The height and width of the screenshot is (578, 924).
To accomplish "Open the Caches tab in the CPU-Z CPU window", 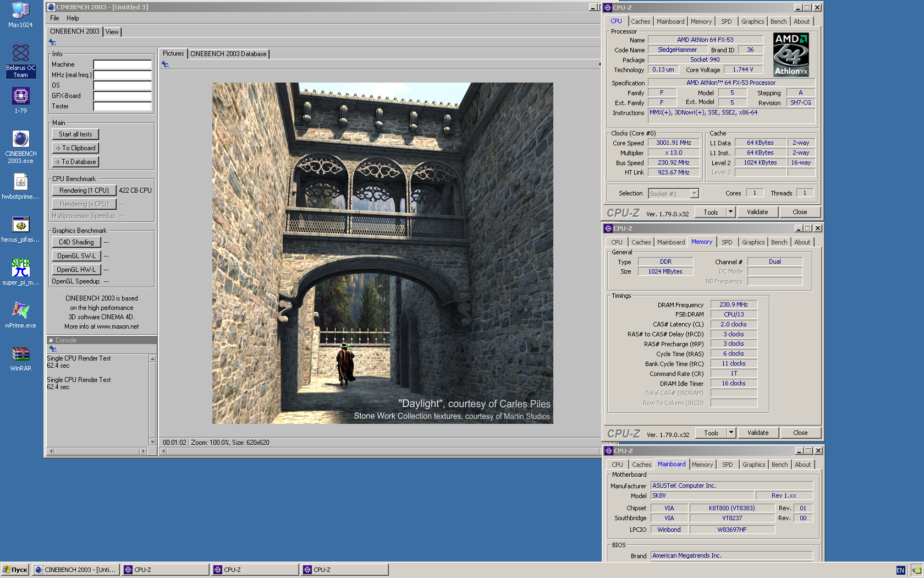I will [x=641, y=21].
